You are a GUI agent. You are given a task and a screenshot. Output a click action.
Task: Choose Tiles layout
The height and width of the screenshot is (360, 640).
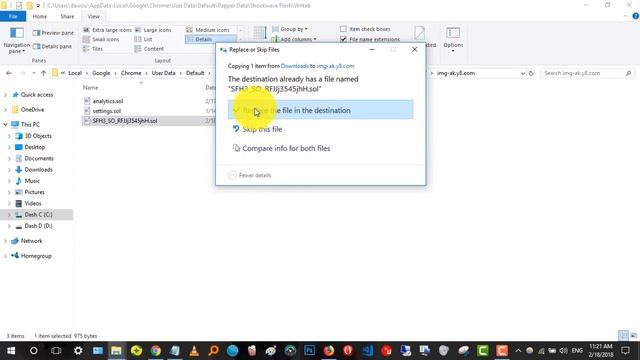pyautogui.click(x=93, y=49)
